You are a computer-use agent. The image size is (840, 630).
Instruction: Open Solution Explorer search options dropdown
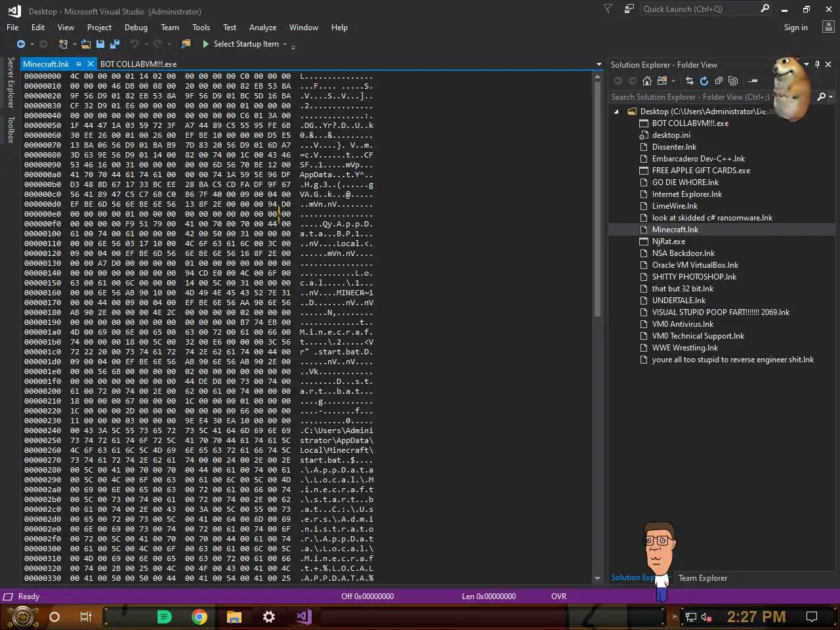click(831, 96)
